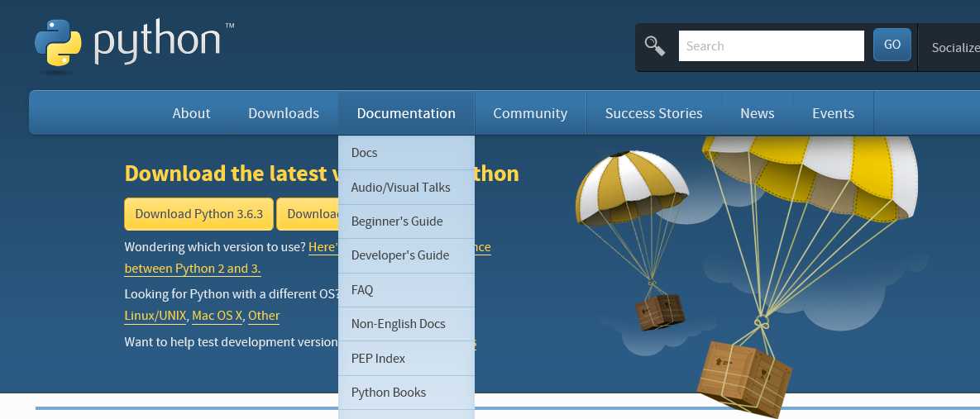Open PEP Index menu entry

click(406, 359)
